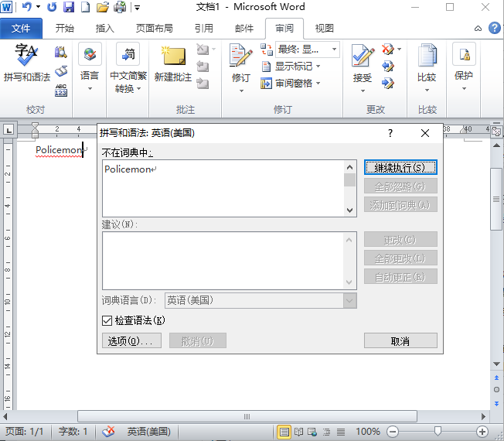Close the 拼写和语法 dialog
Image resolution: width=504 pixels, height=441 pixels.
(x=425, y=133)
